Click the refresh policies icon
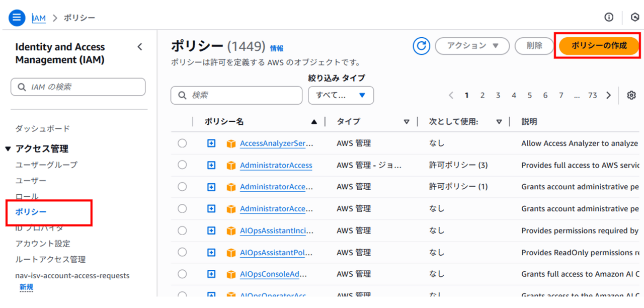 (x=421, y=46)
